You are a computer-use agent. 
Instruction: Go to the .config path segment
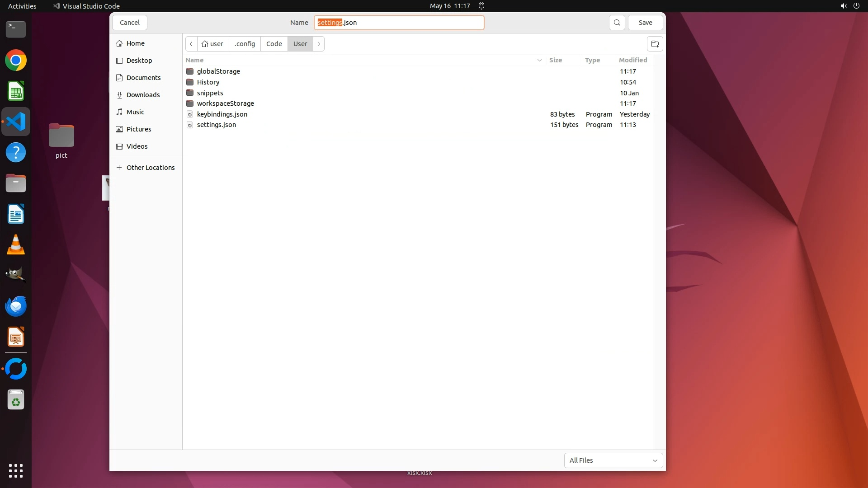pos(245,44)
